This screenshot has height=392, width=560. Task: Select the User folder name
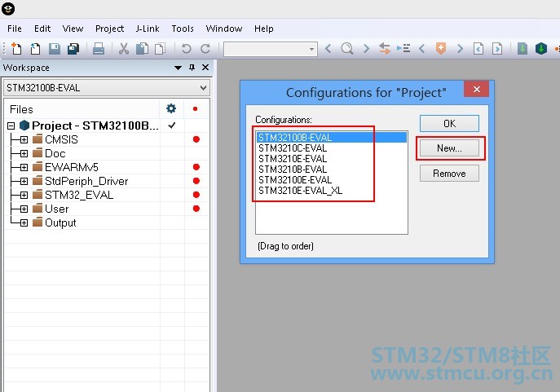[57, 209]
